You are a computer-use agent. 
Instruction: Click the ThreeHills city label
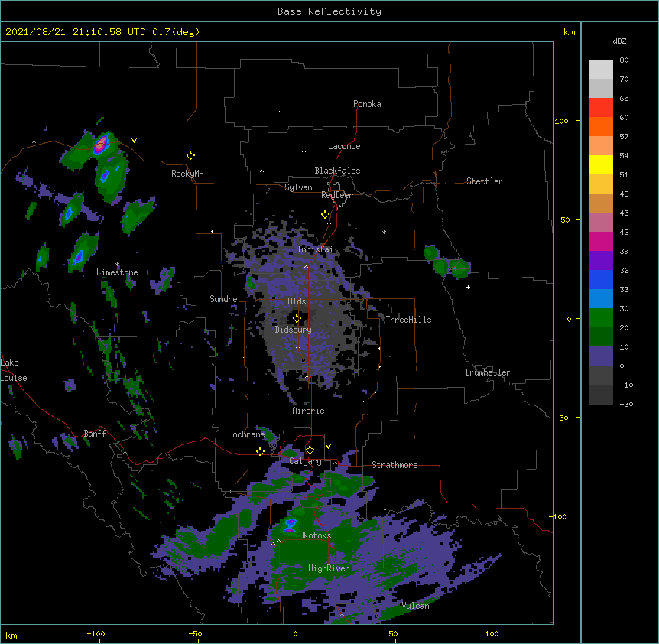408,320
